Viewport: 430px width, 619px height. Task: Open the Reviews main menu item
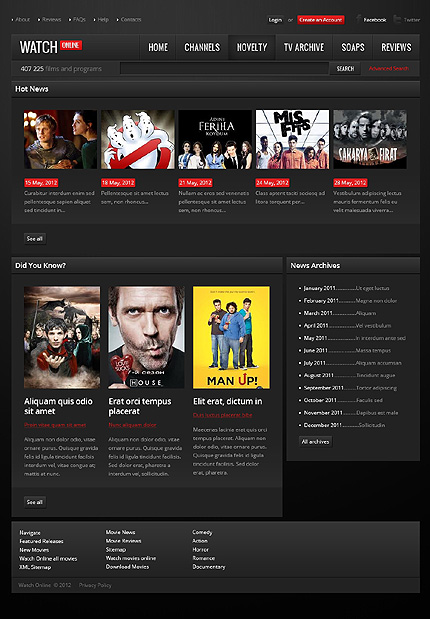pyautogui.click(x=396, y=47)
